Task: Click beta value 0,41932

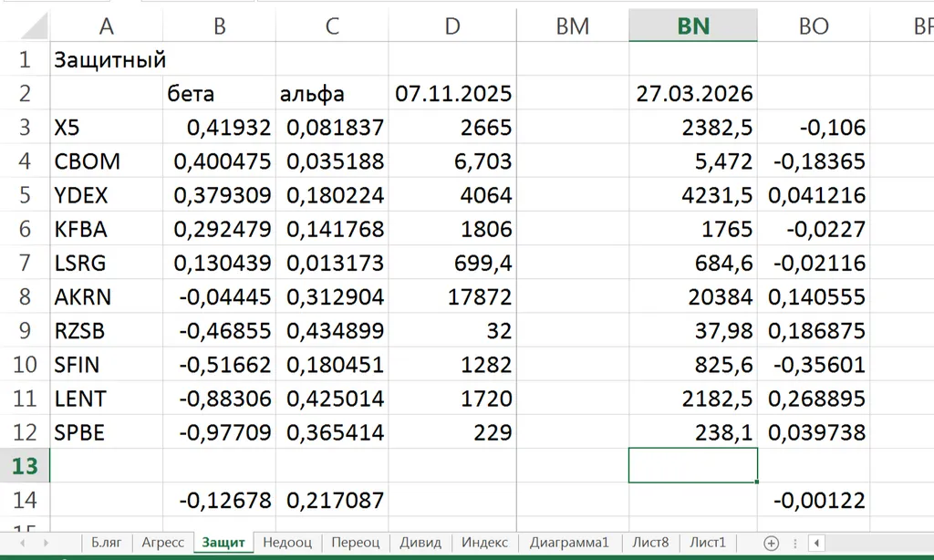Action: (x=219, y=127)
